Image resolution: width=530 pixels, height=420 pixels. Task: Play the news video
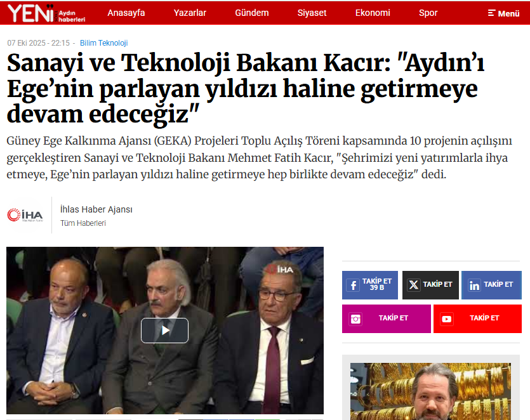coord(164,330)
